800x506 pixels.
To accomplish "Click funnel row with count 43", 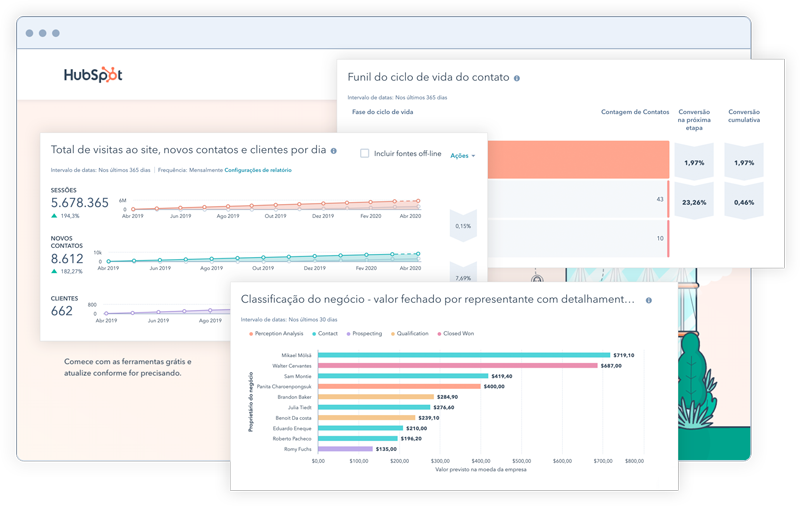I will pyautogui.click(x=578, y=199).
